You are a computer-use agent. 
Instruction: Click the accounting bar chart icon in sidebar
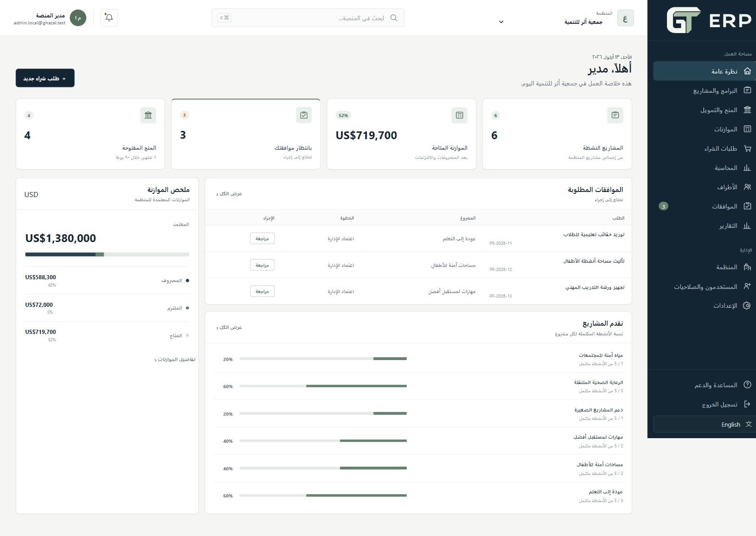(x=747, y=168)
